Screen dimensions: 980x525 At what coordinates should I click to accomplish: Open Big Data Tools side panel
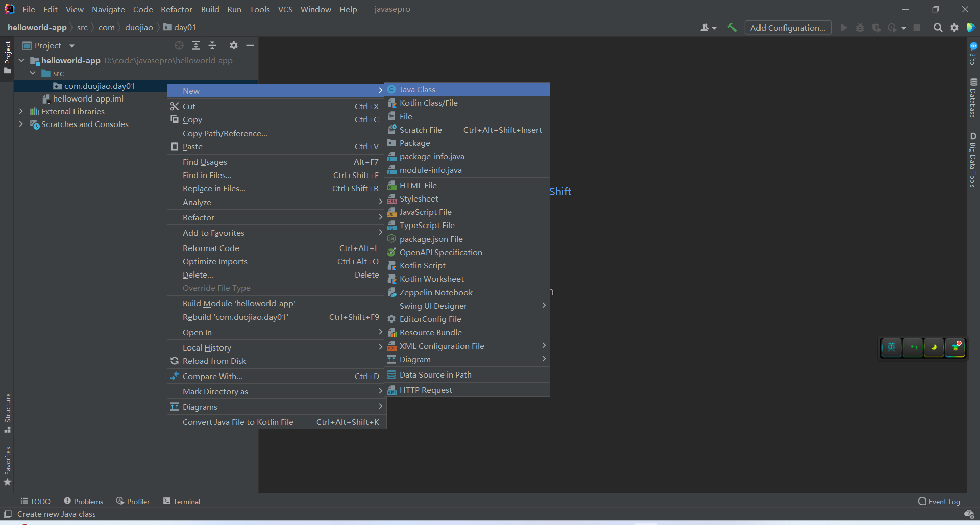pos(973,160)
